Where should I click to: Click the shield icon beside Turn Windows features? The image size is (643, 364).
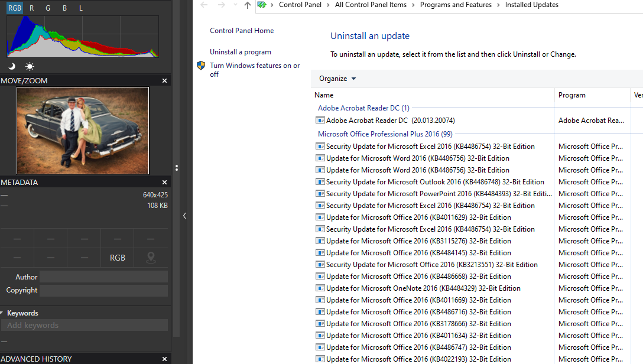click(x=201, y=66)
